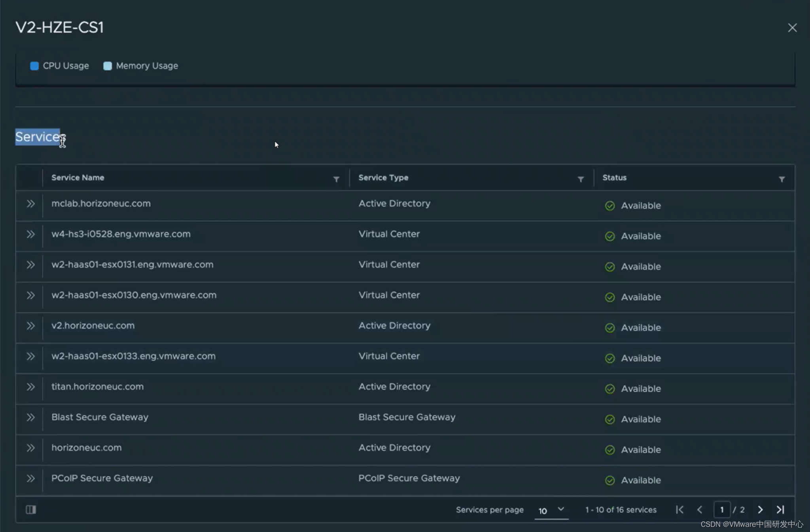Expand details for mclab.horizoneuc.com row
810x532 pixels.
pos(30,204)
